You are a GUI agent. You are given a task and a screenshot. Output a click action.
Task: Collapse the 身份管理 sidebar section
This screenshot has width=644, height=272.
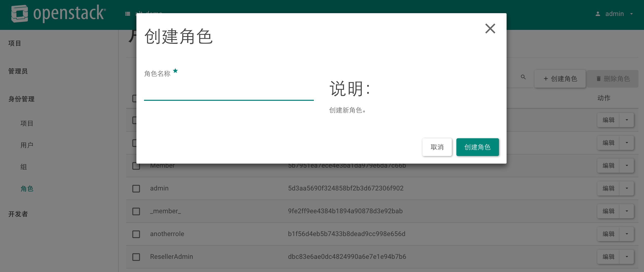21,99
